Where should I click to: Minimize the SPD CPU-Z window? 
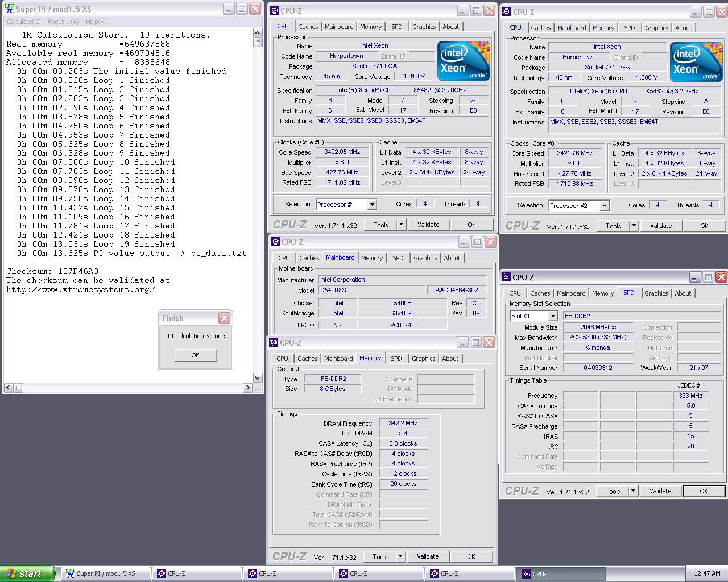click(x=694, y=277)
